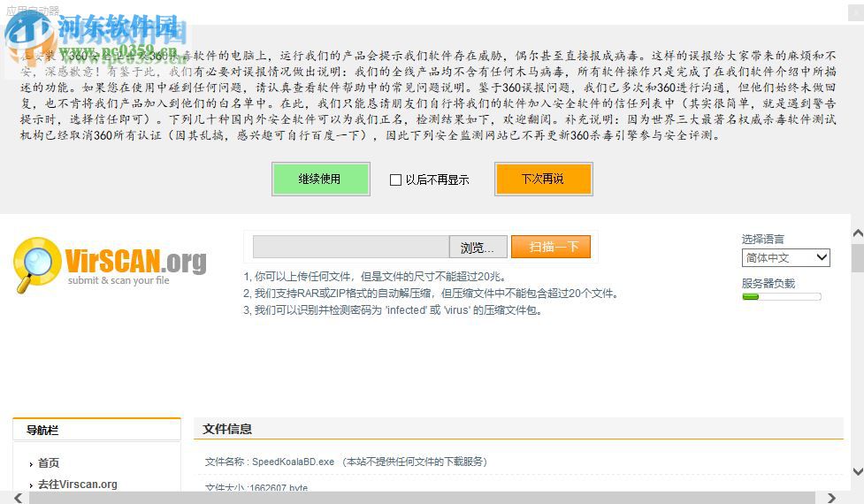Click the orange 下次再说 button
The height and width of the screenshot is (504, 864).
(x=543, y=179)
